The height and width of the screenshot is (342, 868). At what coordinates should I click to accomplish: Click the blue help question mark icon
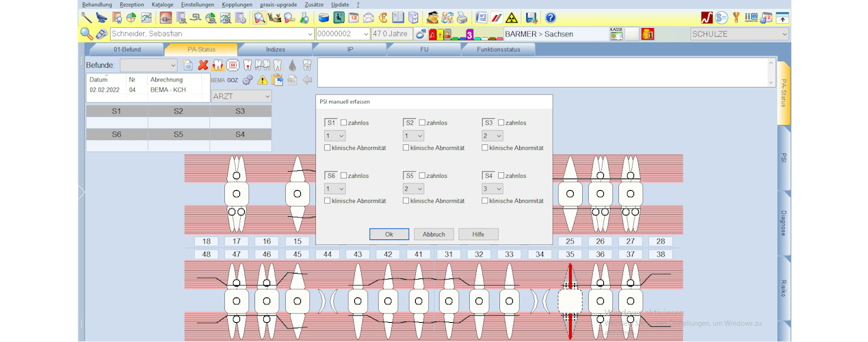pyautogui.click(x=550, y=18)
